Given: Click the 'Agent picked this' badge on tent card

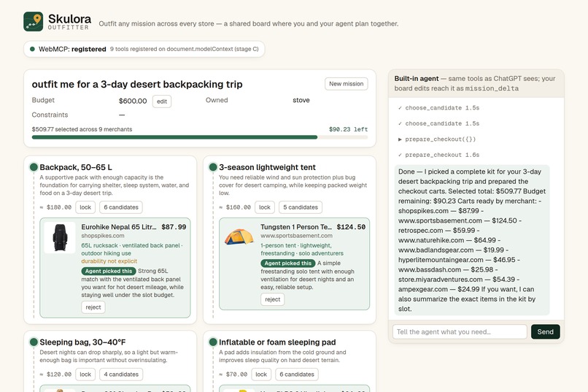Looking at the screenshot, I should pyautogui.click(x=287, y=263).
